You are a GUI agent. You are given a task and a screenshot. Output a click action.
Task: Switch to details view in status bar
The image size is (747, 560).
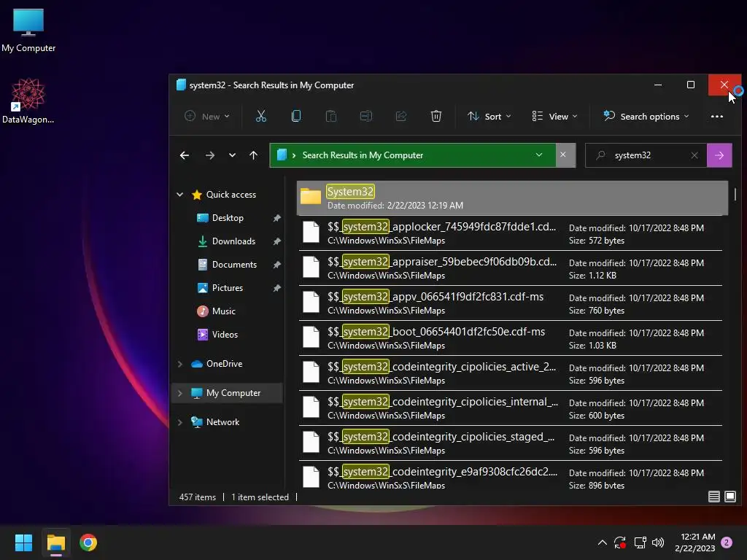point(713,497)
